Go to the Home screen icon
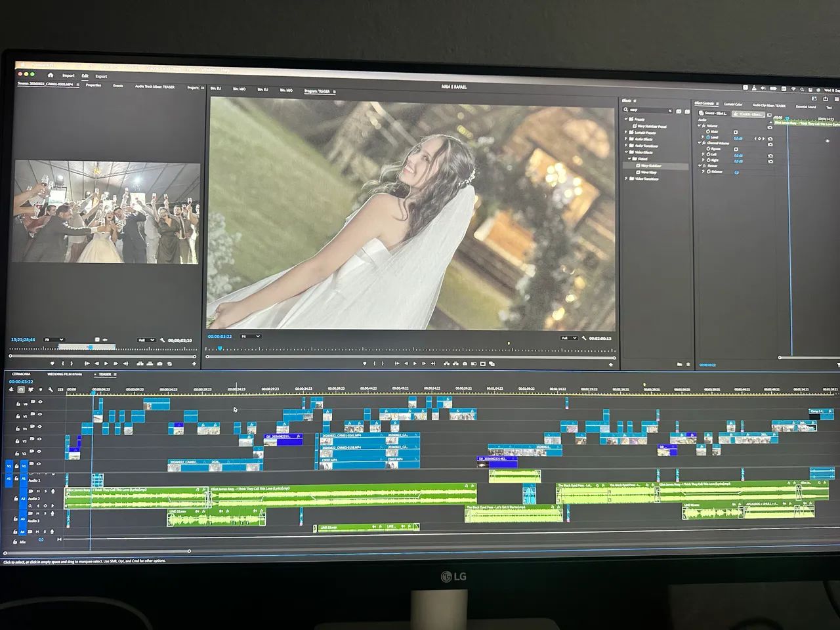This screenshot has height=630, width=840. click(x=50, y=75)
